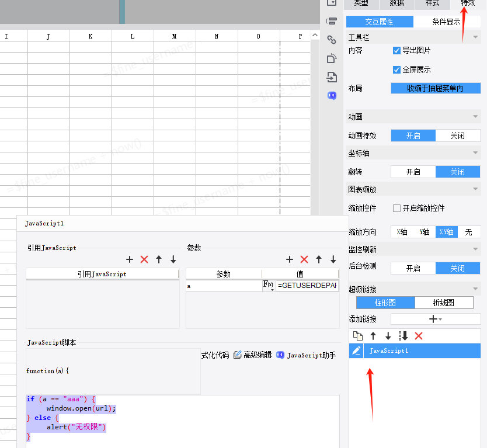
Task: Switch to the 条件显示 tab
Action: pyautogui.click(x=447, y=22)
